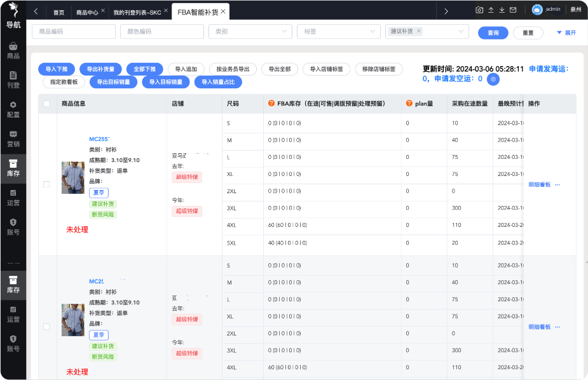
Task: Click the upload arrow icon in top bar
Action: point(491,10)
